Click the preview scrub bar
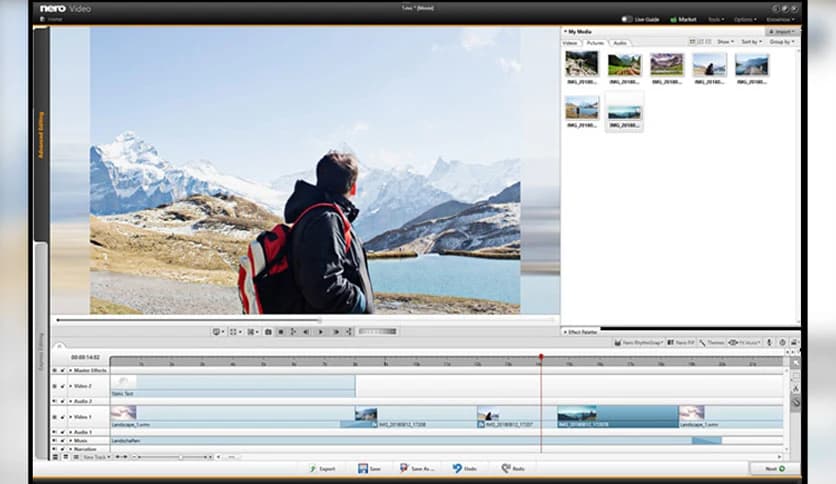Screen dimensions: 836x484 [x=305, y=320]
